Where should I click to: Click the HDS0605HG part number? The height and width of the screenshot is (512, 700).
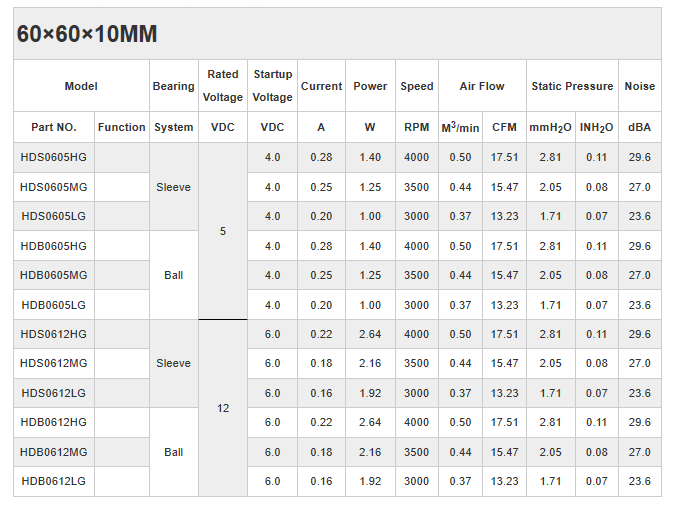coord(54,157)
